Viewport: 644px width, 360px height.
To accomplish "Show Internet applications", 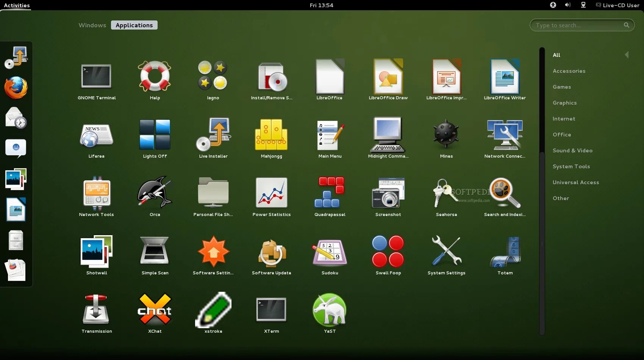I will [564, 119].
